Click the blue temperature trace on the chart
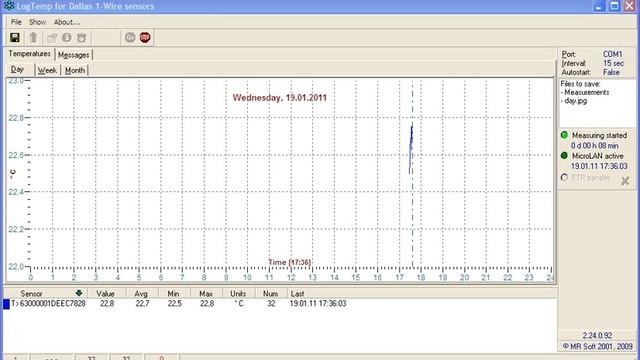 (411, 149)
